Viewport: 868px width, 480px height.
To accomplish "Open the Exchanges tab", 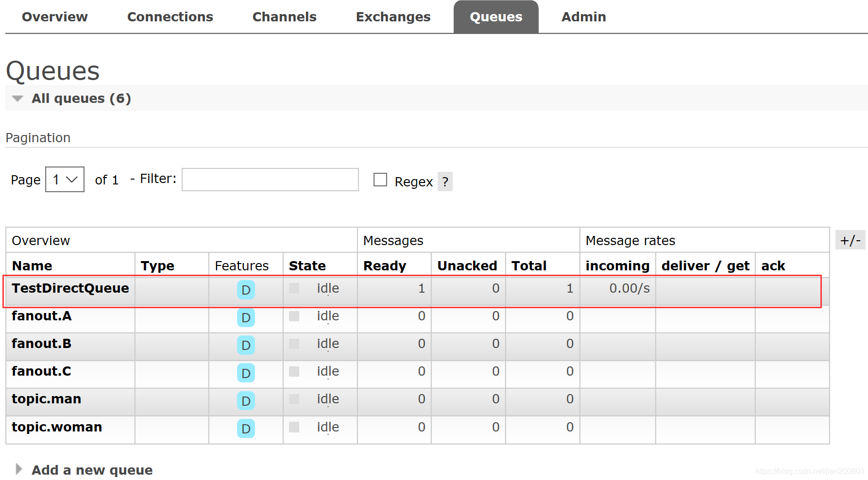I will tap(393, 17).
